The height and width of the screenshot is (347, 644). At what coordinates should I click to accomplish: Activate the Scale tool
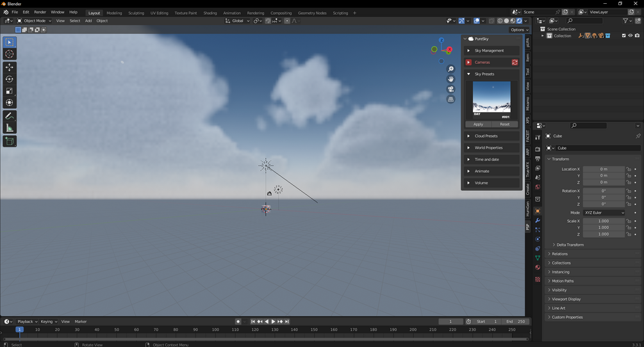(10, 91)
